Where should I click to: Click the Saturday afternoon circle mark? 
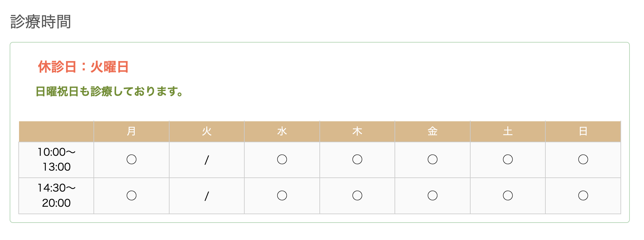(508, 195)
